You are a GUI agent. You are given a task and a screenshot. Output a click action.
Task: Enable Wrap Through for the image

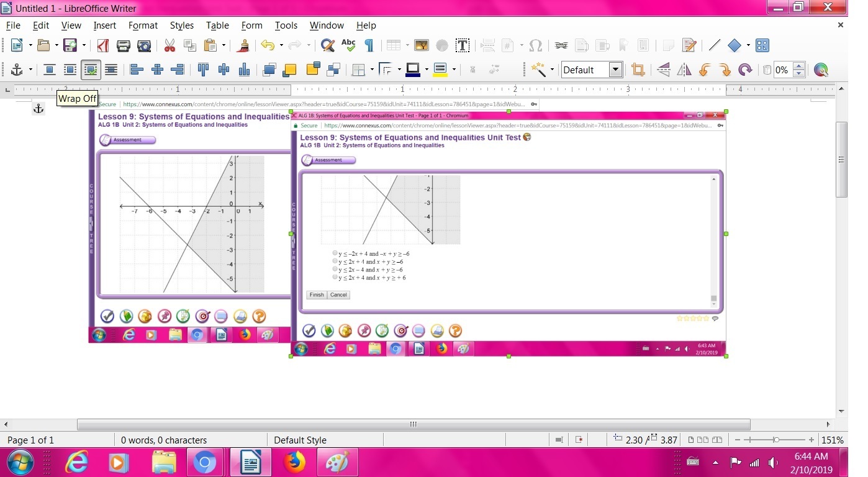tap(111, 70)
